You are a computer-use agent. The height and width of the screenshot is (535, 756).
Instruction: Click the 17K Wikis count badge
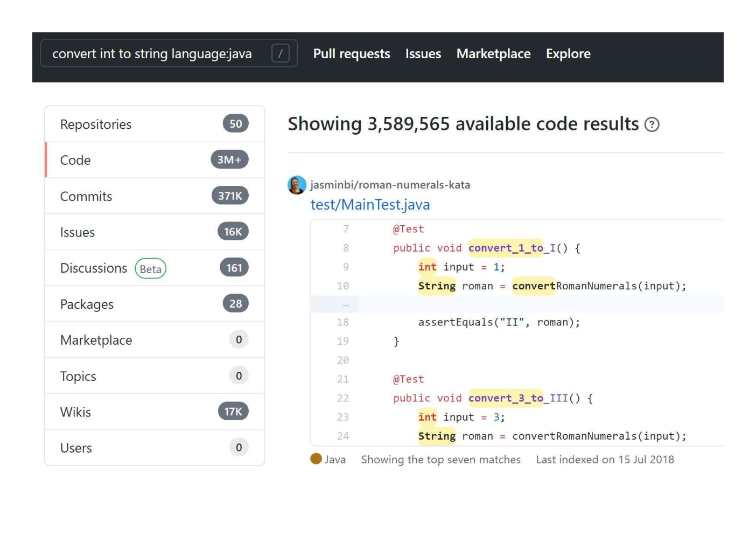(233, 412)
